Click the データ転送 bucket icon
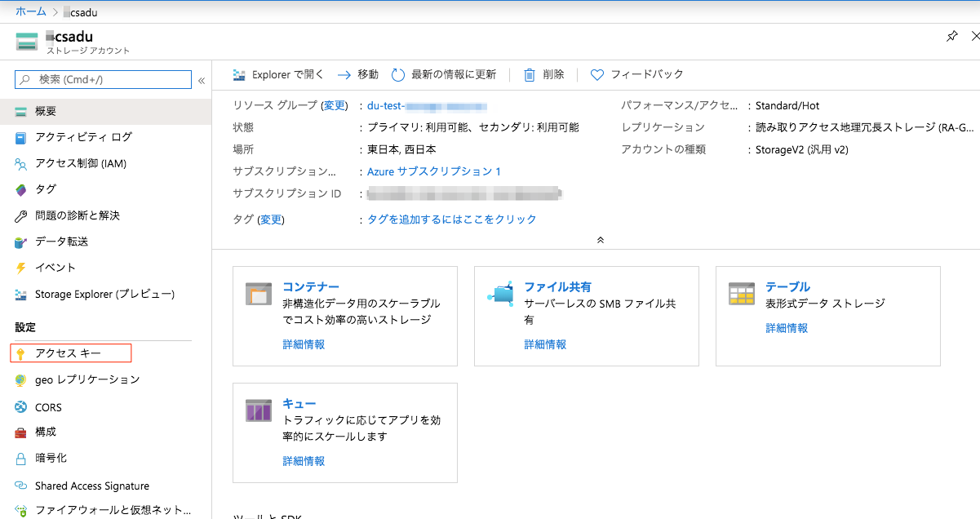 coord(21,242)
